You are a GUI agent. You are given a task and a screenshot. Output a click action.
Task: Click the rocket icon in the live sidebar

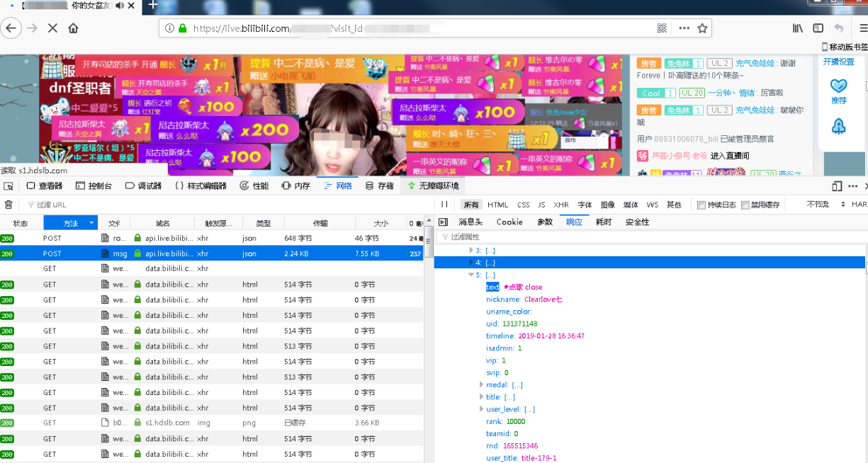point(838,126)
